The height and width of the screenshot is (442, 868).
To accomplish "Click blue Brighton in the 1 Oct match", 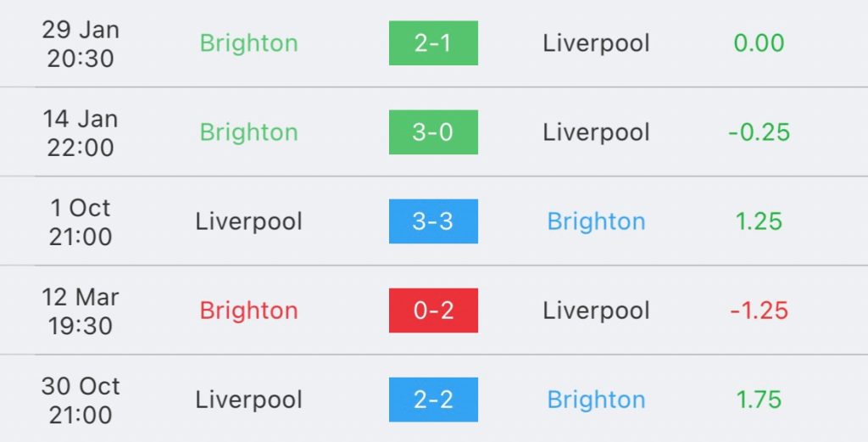I will 596,222.
